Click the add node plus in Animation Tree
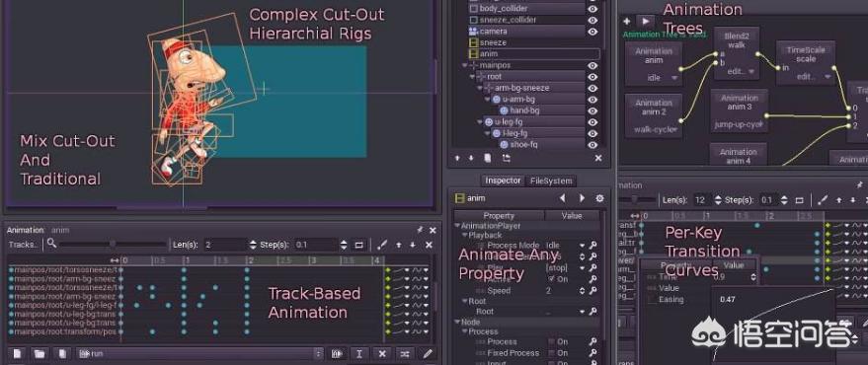This screenshot has height=365, width=868. click(627, 21)
